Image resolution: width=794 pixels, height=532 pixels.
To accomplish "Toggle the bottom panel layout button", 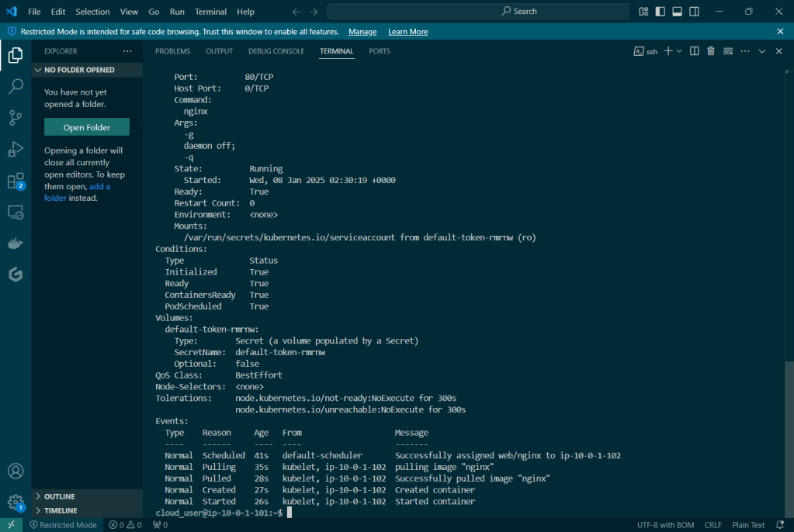I will [x=677, y=12].
